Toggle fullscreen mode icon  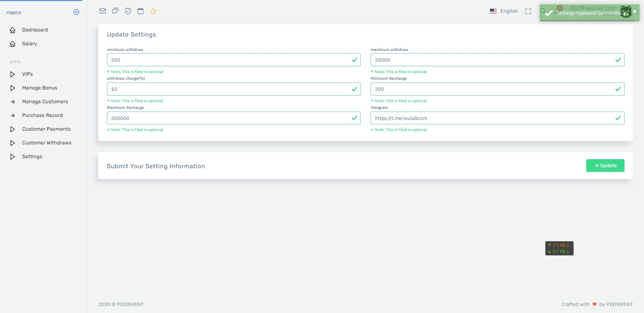coord(528,11)
